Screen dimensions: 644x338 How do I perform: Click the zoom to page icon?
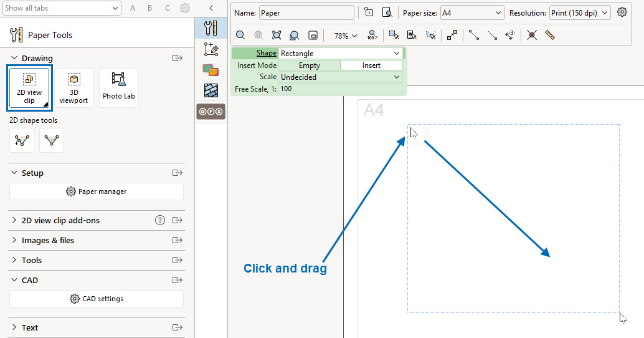point(313,36)
